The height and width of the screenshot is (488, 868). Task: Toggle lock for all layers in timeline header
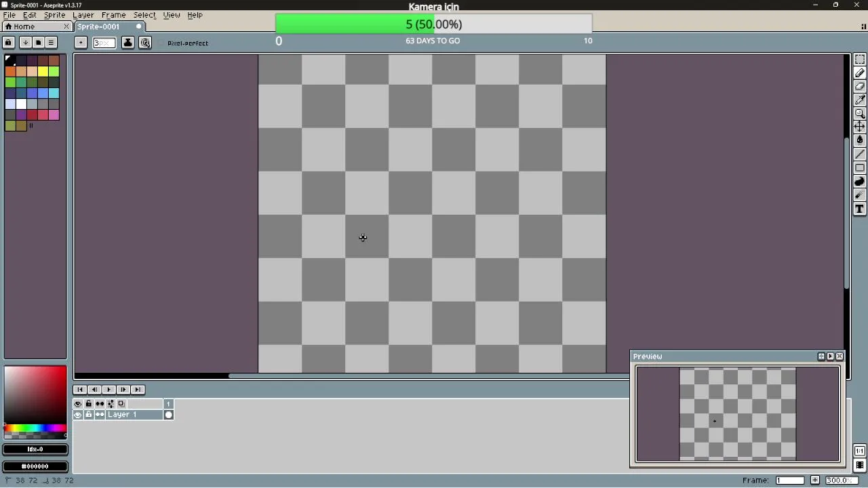[x=89, y=404]
